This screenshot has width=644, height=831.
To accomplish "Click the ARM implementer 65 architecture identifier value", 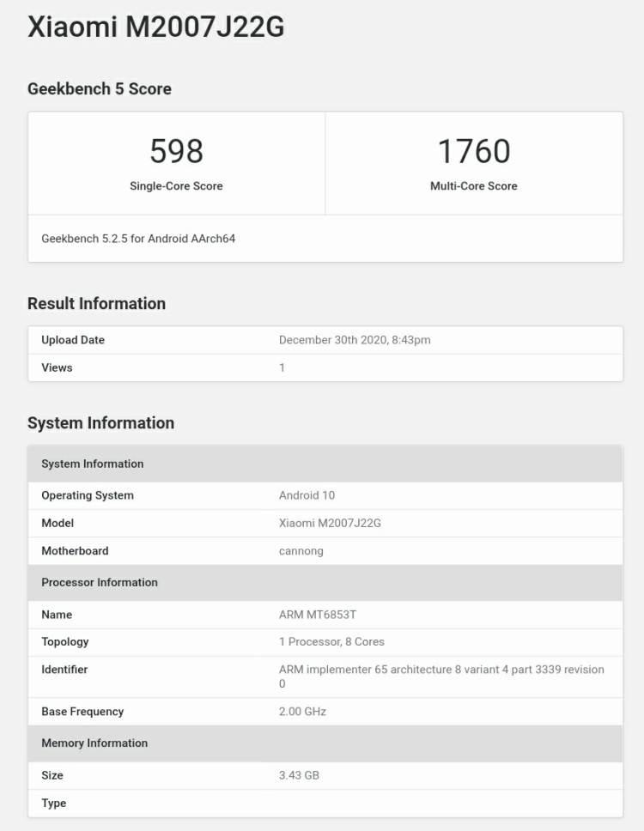I will [441, 676].
